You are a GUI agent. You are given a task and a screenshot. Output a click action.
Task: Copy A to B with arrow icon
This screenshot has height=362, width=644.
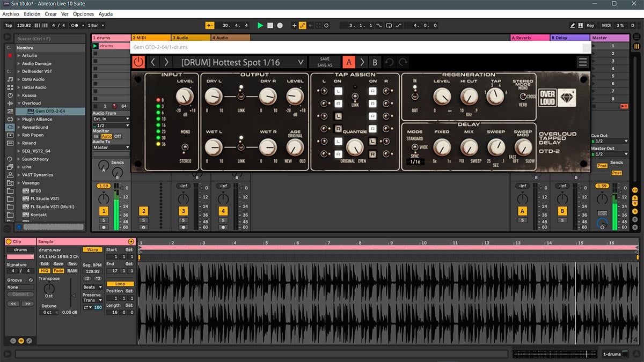point(362,62)
